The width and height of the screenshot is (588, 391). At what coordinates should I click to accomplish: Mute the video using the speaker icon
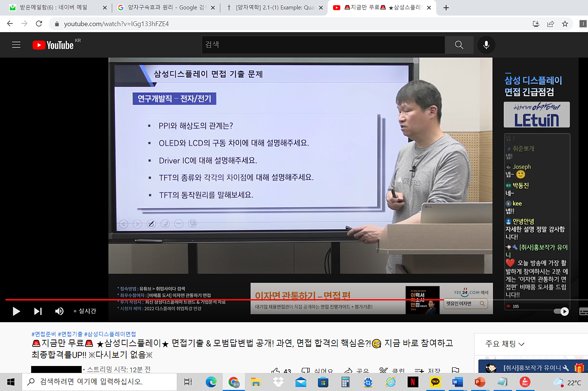click(59, 311)
